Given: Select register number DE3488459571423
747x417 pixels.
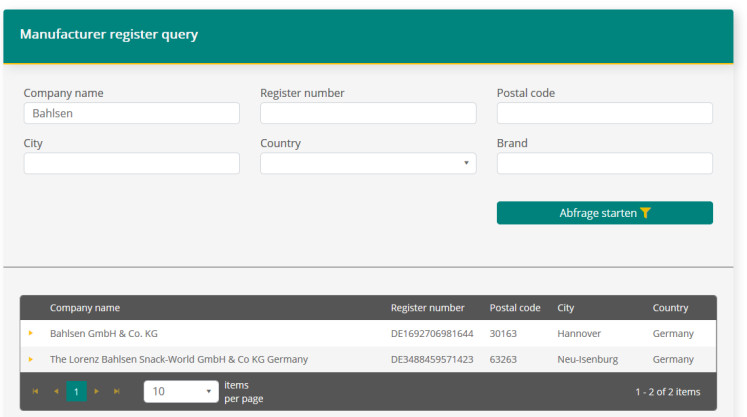Looking at the screenshot, I should click(432, 359).
